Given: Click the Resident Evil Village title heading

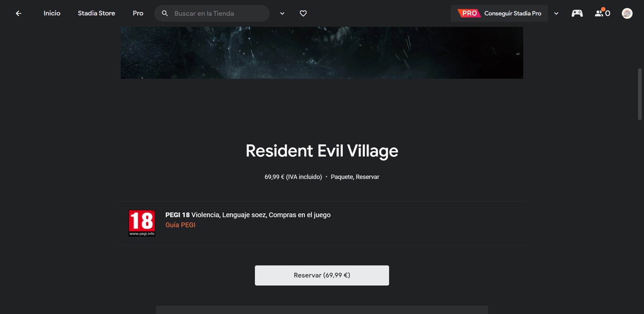Looking at the screenshot, I should click(322, 151).
